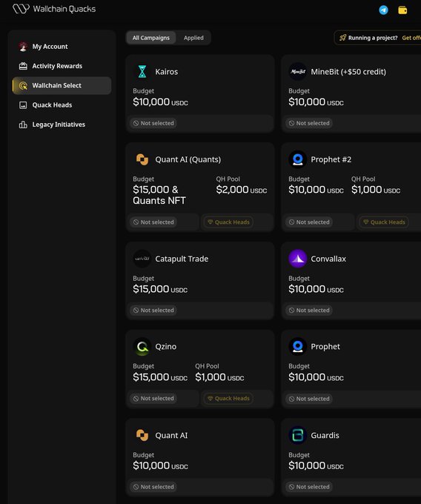Open the Prophet #2 title
Screen dimensions: 421x504
pos(331,159)
